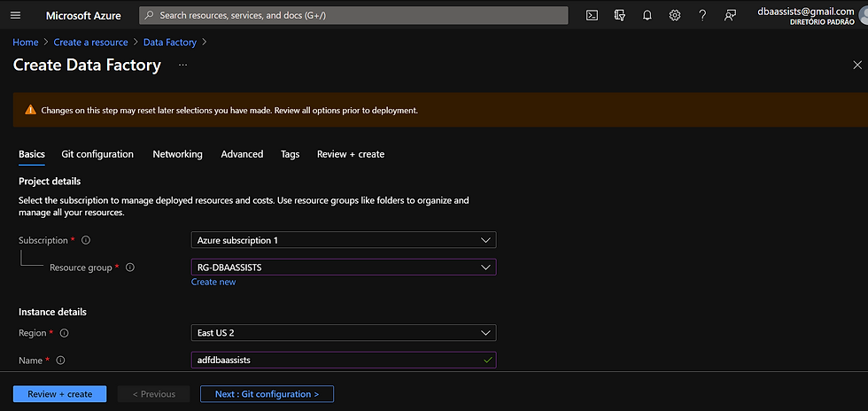The width and height of the screenshot is (868, 411).
Task: Select the Networking tab
Action: click(177, 154)
